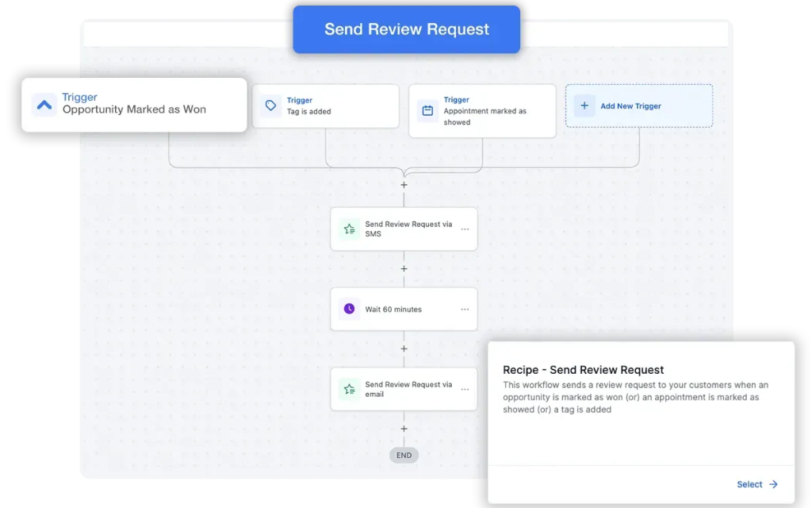Select the Tag is added trigger card
The width and height of the screenshot is (812, 508).
[x=325, y=105]
